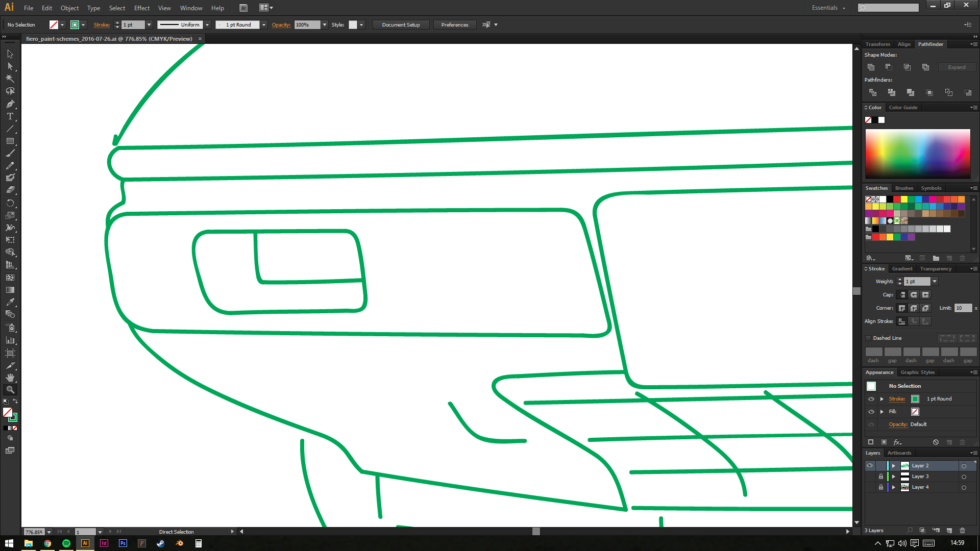Switch to the Transform tab
Image resolution: width=980 pixels, height=551 pixels.
(x=877, y=44)
